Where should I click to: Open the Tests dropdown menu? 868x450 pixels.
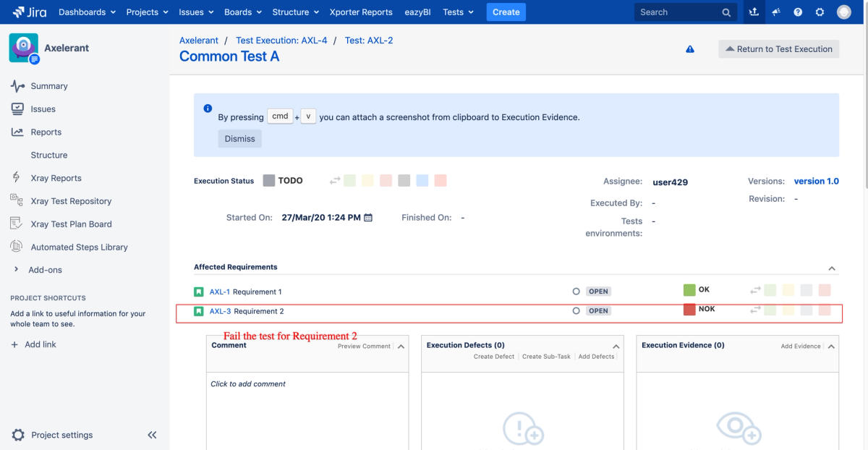[x=458, y=12]
